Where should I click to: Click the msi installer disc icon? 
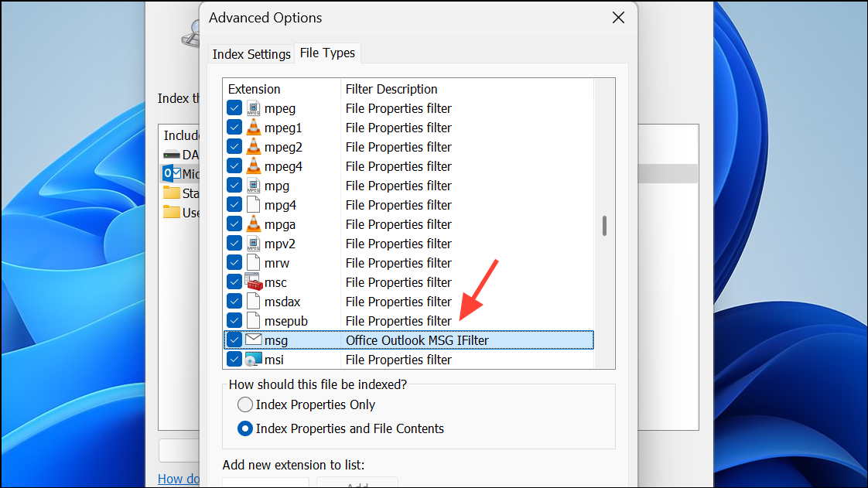coord(254,360)
